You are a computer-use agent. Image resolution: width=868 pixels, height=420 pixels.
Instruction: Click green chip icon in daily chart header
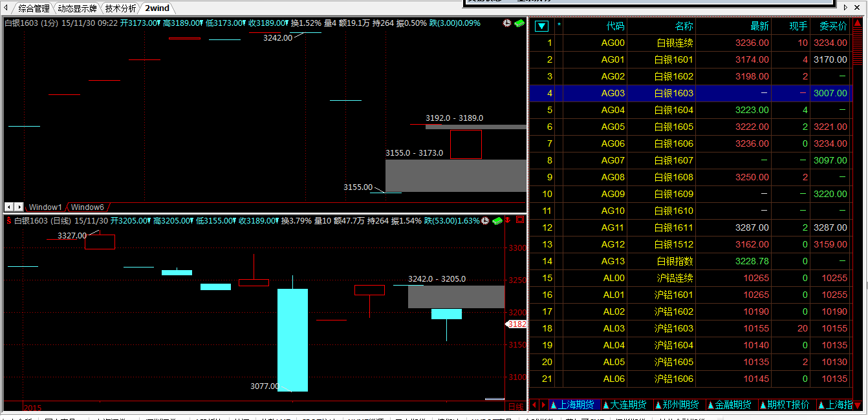tap(497, 221)
